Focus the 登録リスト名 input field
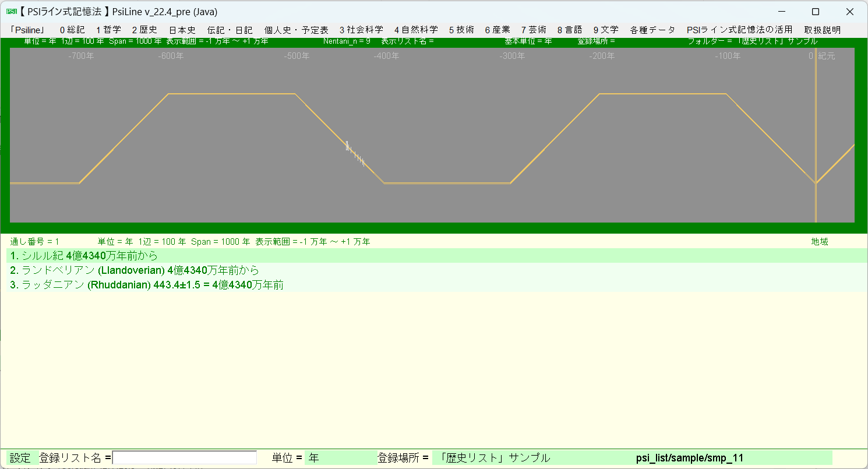This screenshot has height=469, width=868. (x=185, y=458)
